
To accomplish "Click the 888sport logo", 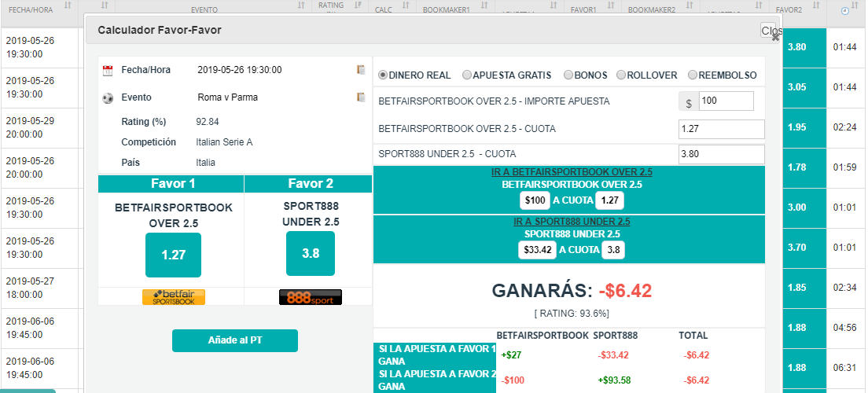I will pyautogui.click(x=311, y=297).
